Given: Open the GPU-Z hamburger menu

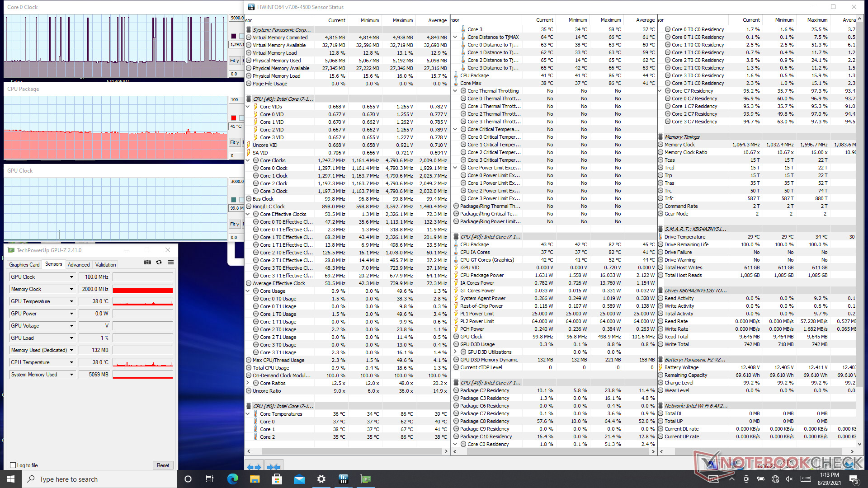Looking at the screenshot, I should point(170,262).
